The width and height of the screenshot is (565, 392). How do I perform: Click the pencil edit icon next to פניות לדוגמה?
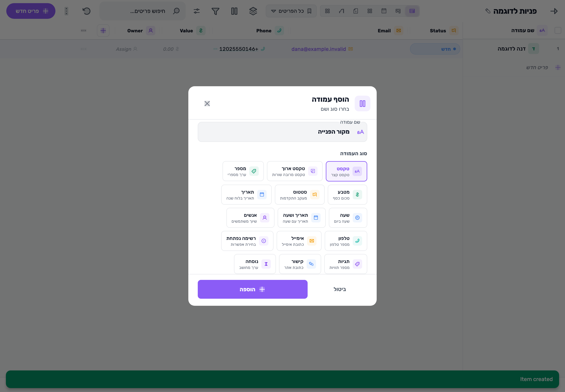(488, 11)
